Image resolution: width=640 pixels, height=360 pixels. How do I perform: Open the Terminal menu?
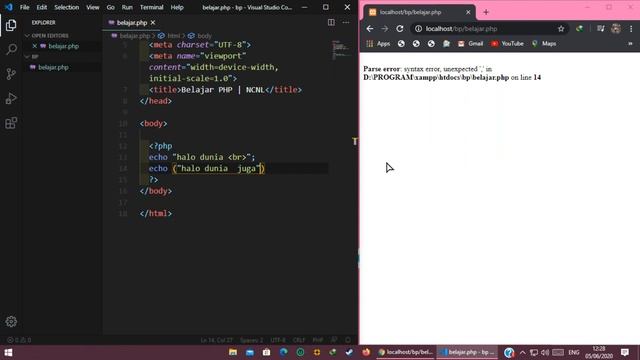(151, 7)
